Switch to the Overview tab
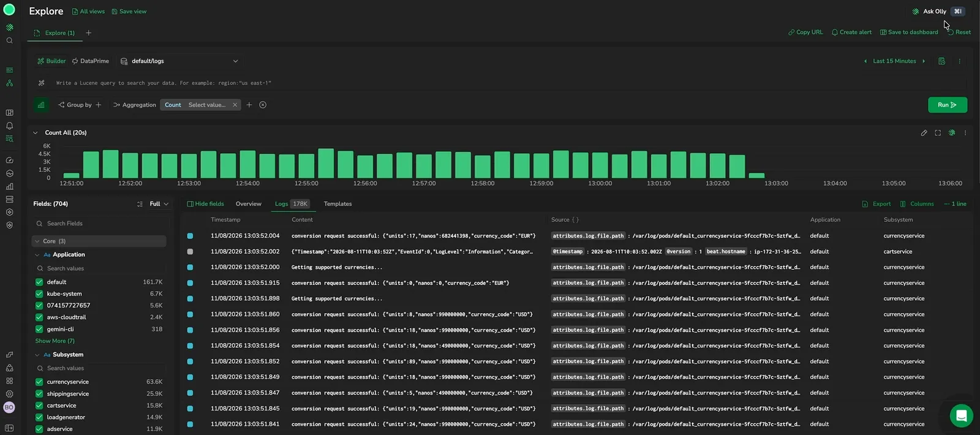The image size is (980, 435). pyautogui.click(x=248, y=204)
